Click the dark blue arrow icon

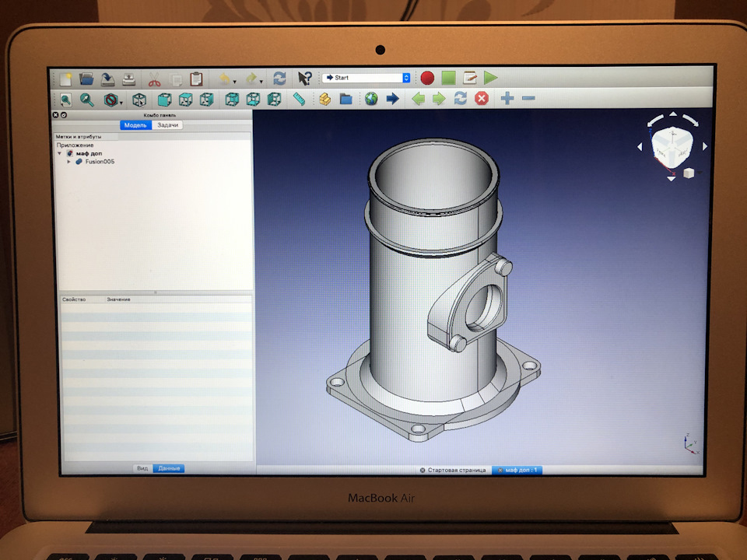(x=392, y=99)
